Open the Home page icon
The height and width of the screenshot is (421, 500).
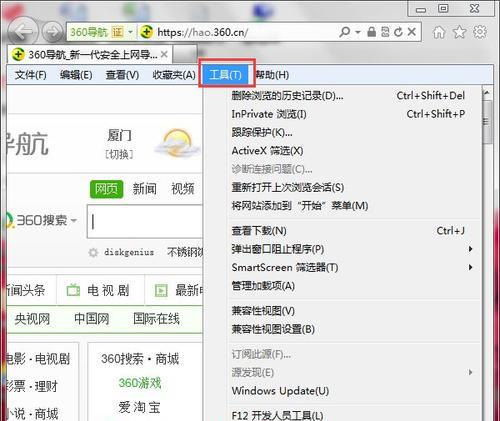pyautogui.click(x=439, y=32)
